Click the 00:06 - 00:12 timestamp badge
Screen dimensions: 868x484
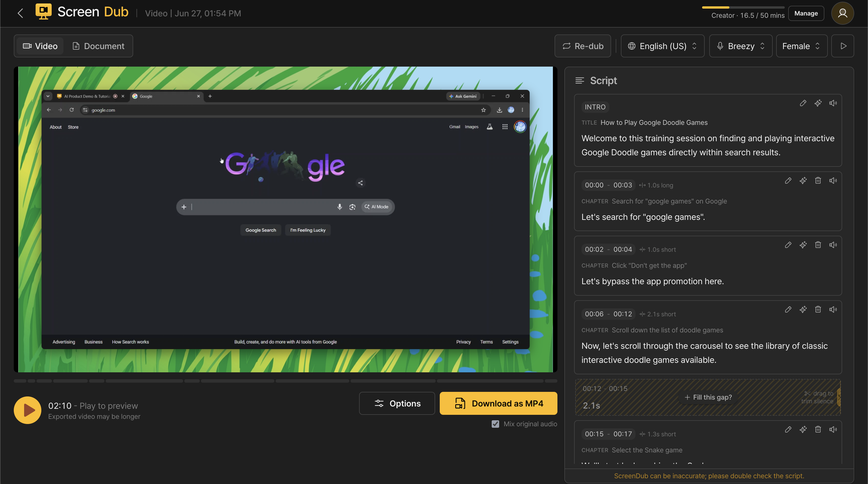[x=608, y=314]
